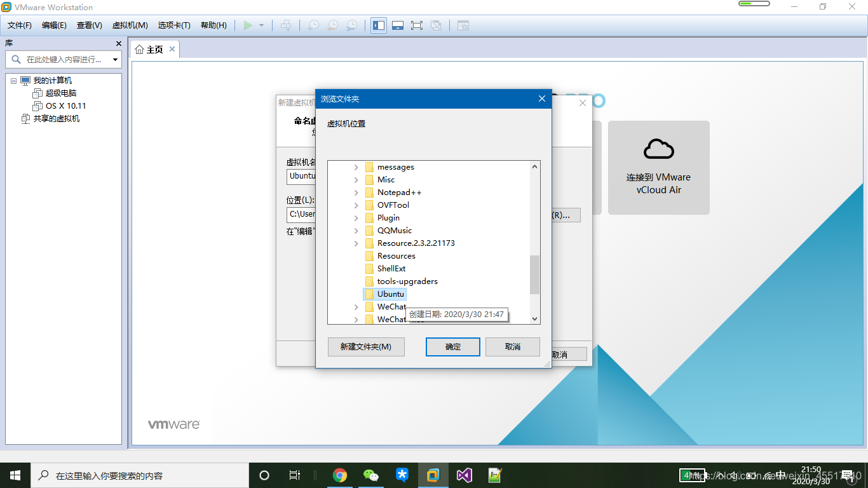868x488 pixels.
Task: Open the 帮助(H) menu
Action: 214,25
